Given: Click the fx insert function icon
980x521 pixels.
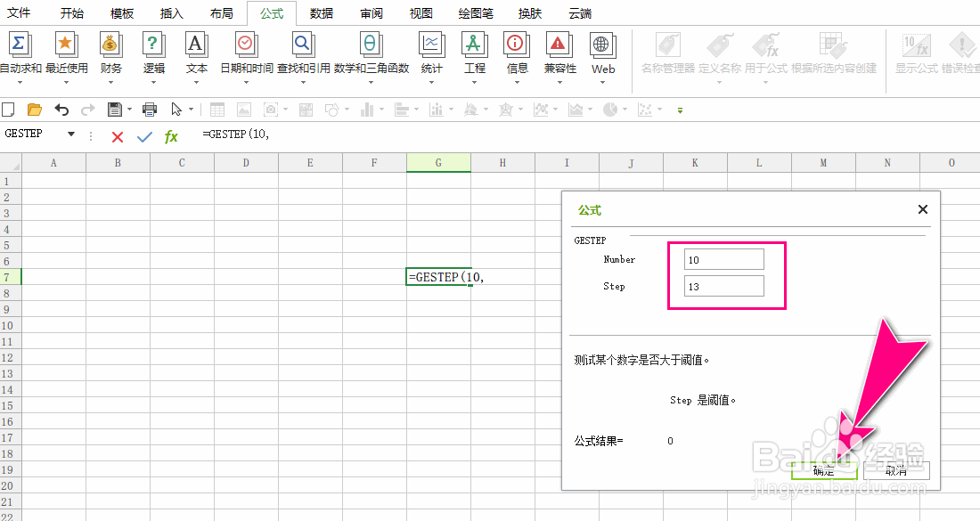Looking at the screenshot, I should (x=171, y=137).
